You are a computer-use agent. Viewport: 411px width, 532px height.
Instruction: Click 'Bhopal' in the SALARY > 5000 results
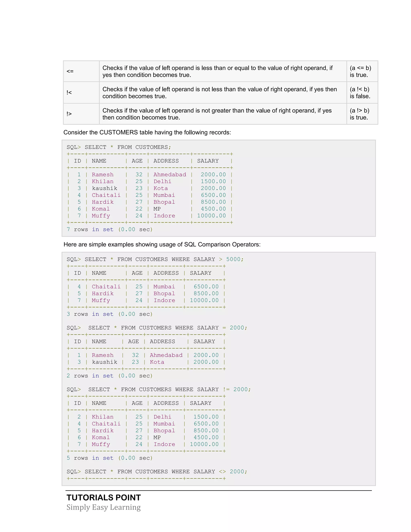[164, 293]
